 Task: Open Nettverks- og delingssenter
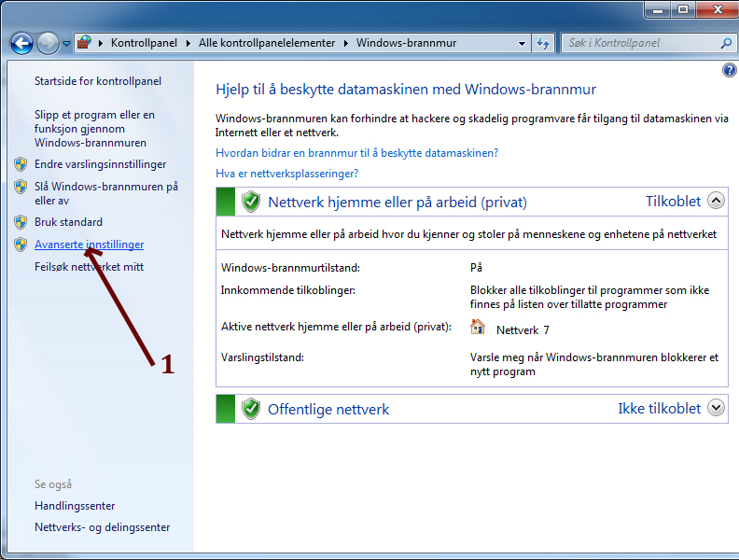pyautogui.click(x=103, y=527)
